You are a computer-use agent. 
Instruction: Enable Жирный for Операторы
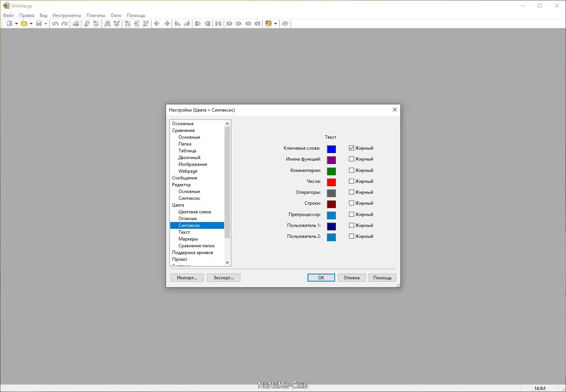[x=351, y=192]
